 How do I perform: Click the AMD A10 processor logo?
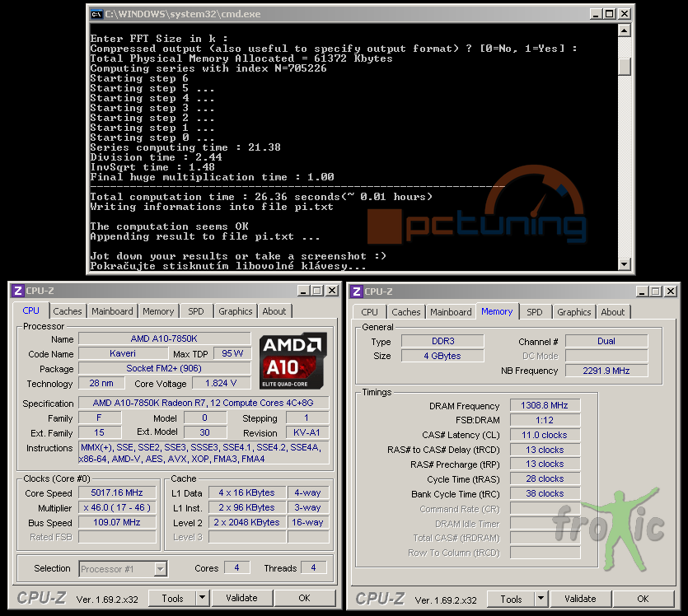[x=293, y=361]
